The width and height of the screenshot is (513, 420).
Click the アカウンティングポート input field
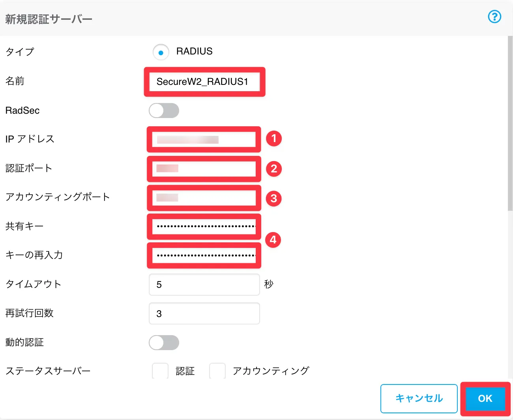pyautogui.click(x=204, y=198)
